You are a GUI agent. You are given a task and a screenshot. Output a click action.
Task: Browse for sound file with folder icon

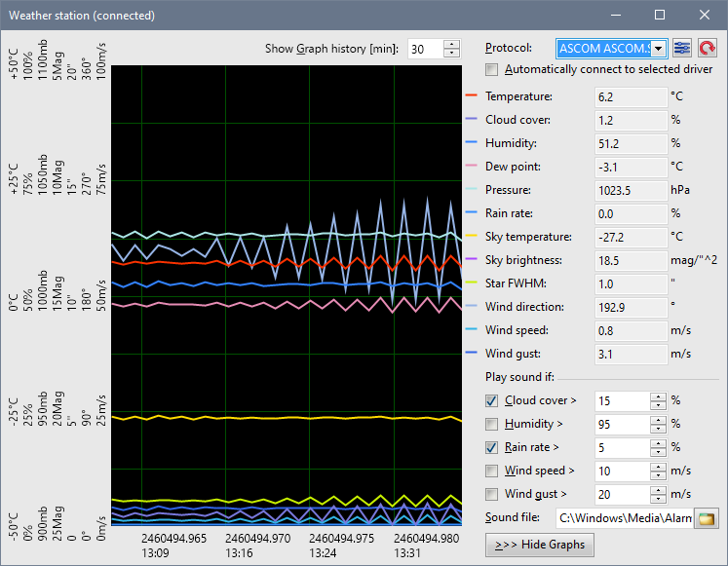point(707,518)
